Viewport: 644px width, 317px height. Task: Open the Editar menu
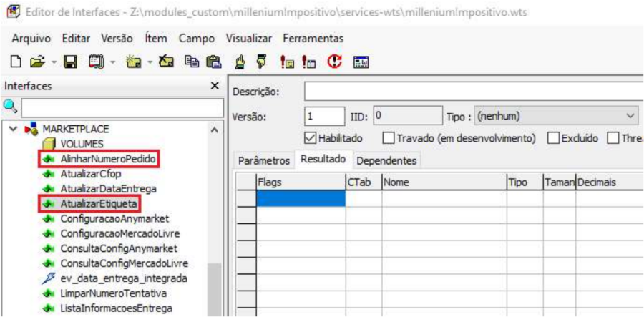pos(76,39)
